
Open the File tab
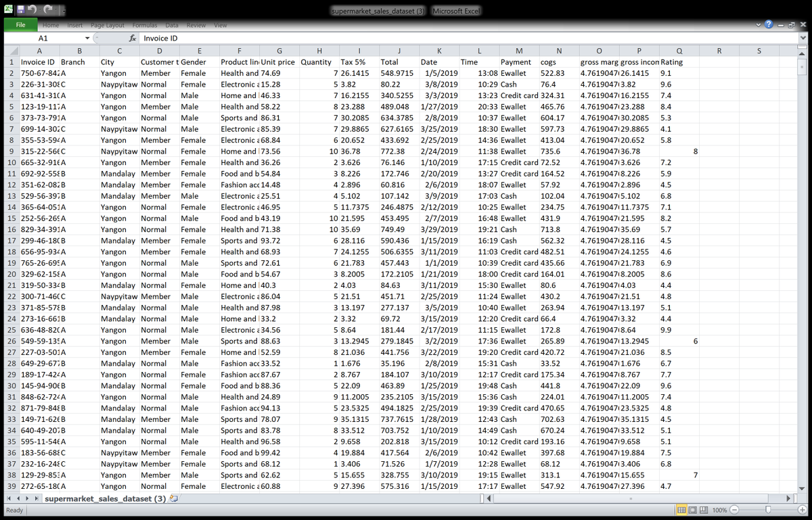coord(21,25)
